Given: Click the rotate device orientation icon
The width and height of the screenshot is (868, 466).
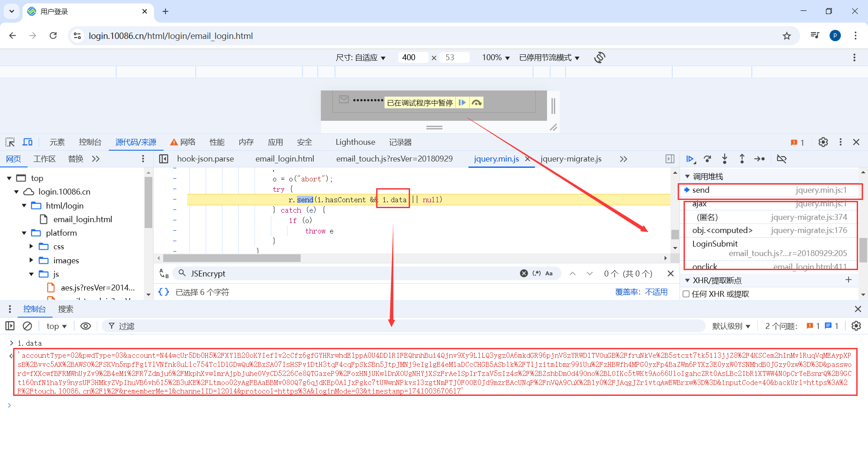Looking at the screenshot, I should pyautogui.click(x=600, y=57).
